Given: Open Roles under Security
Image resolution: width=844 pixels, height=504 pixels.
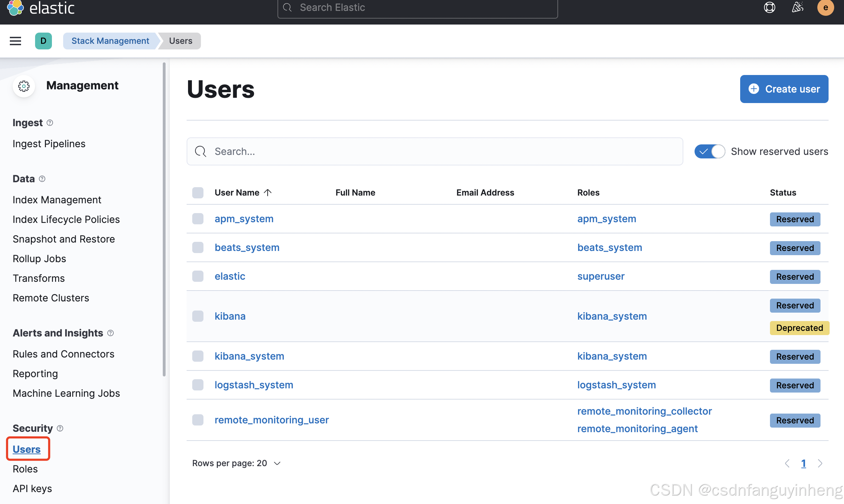Looking at the screenshot, I should tap(25, 469).
